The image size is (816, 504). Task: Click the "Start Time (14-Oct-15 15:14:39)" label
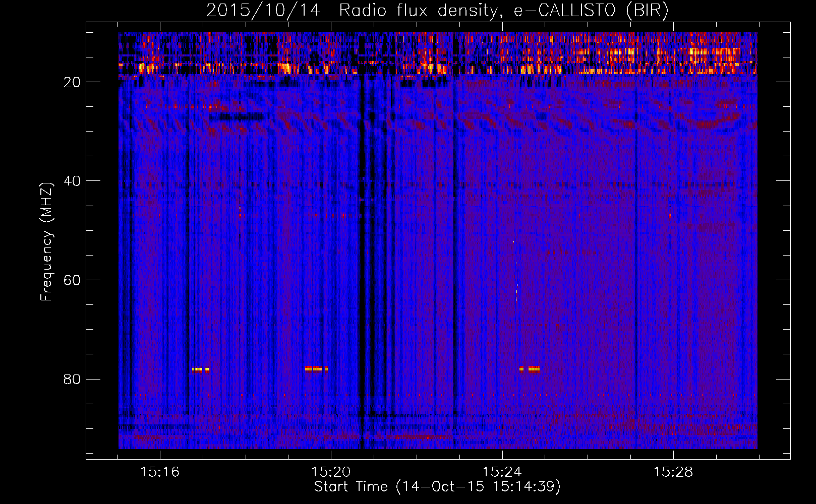coord(437,487)
